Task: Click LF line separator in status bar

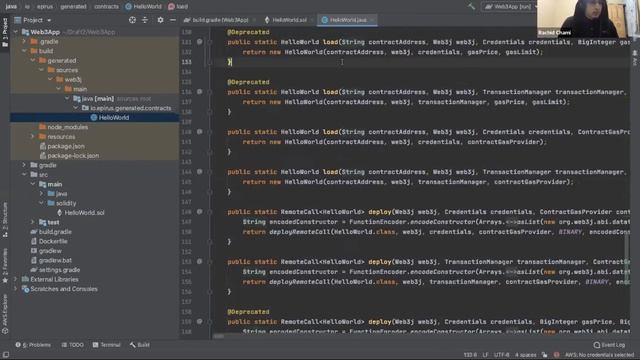Action: click(x=485, y=355)
